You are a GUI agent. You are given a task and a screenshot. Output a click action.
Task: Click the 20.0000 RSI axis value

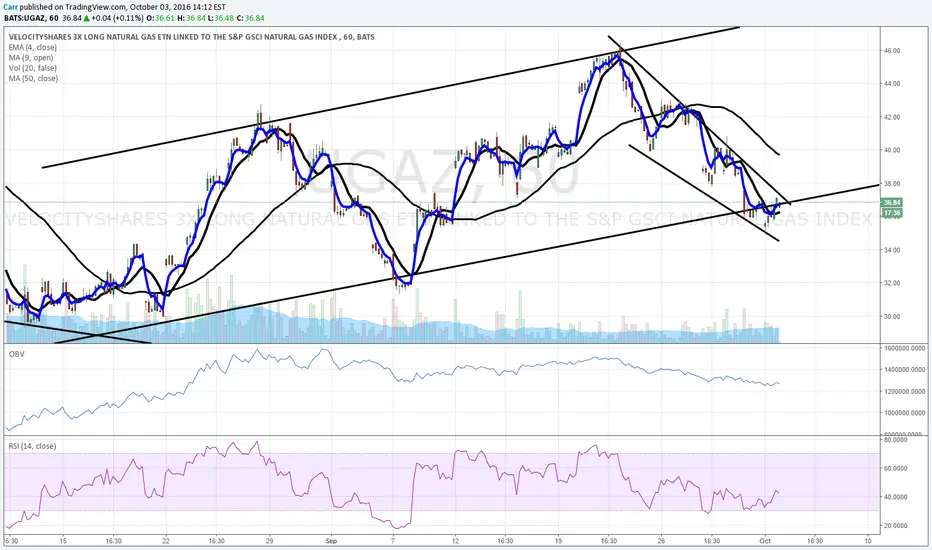[895, 526]
